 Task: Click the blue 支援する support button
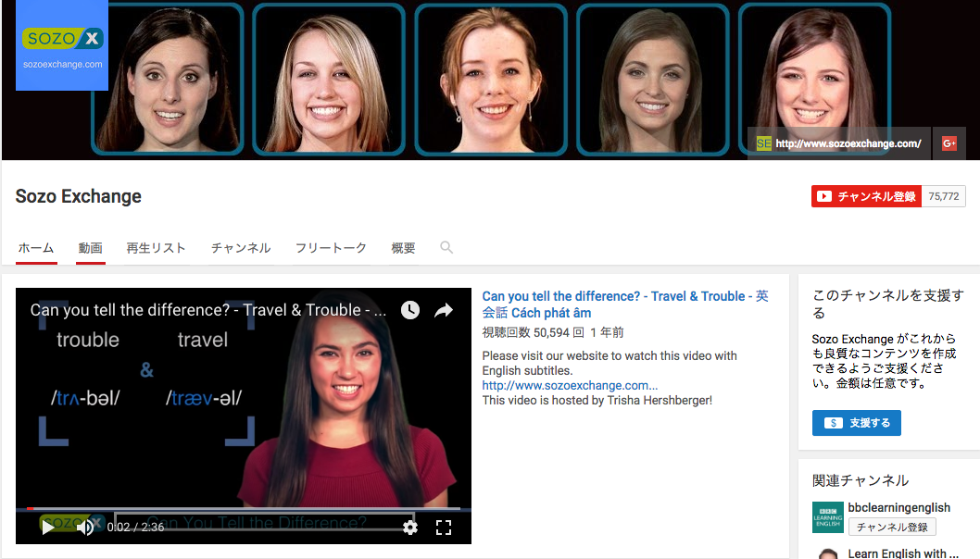[856, 423]
